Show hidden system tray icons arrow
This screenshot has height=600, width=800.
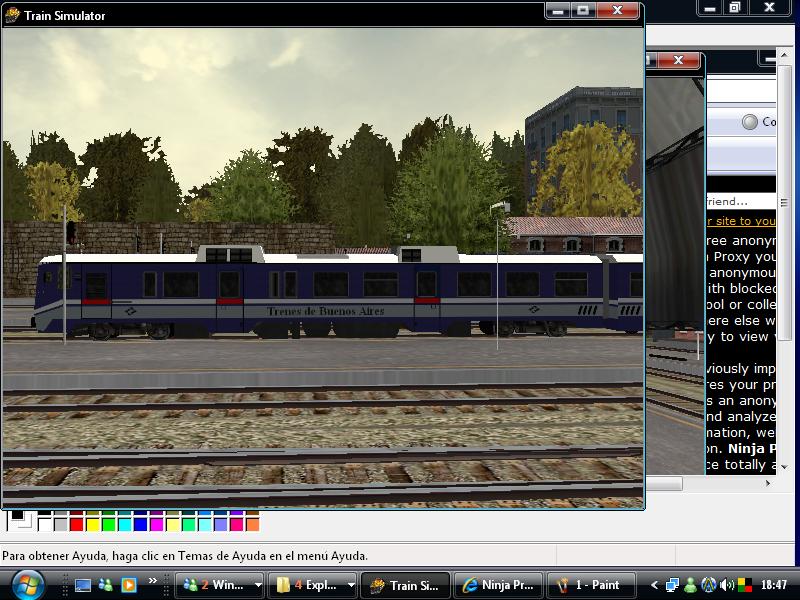click(655, 585)
